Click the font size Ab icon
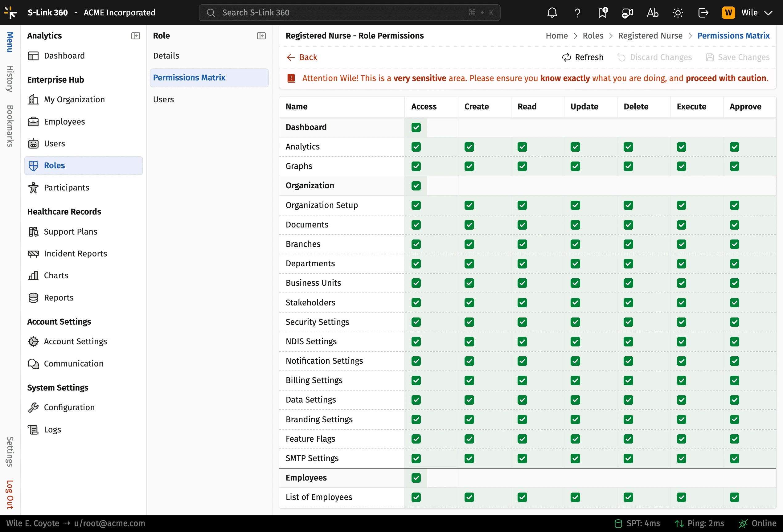Screen dimensions: 783x532 click(653, 13)
